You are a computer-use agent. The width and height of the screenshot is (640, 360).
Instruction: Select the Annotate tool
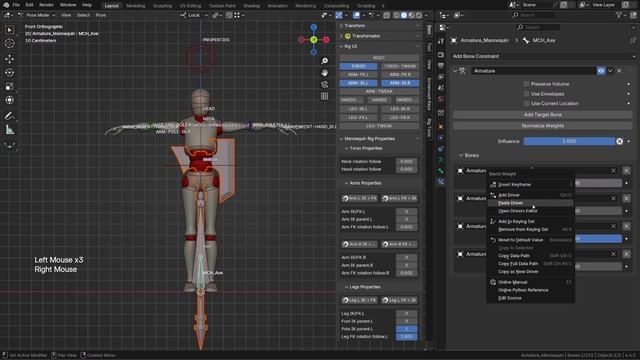10,116
